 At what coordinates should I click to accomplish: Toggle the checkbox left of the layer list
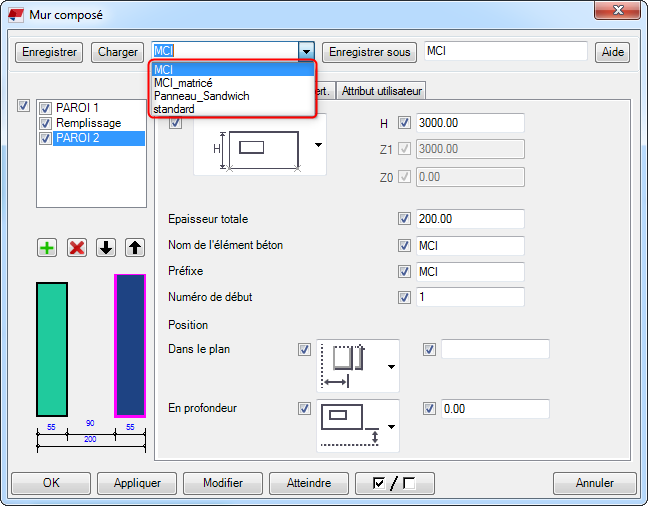click(x=24, y=105)
